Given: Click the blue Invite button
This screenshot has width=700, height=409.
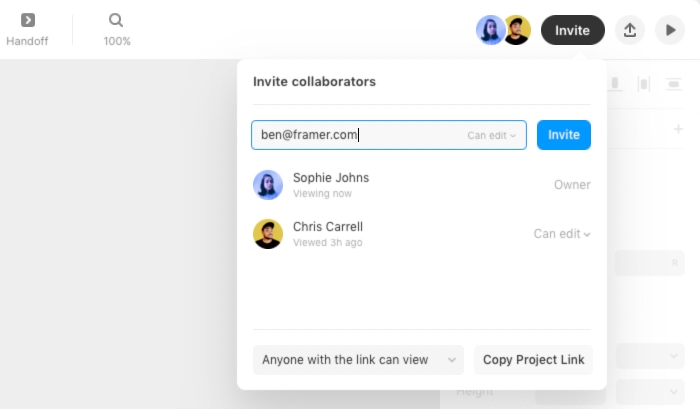Looking at the screenshot, I should [x=564, y=135].
